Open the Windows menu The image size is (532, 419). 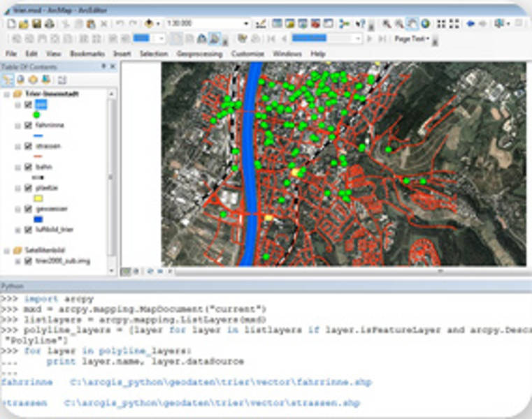(287, 54)
